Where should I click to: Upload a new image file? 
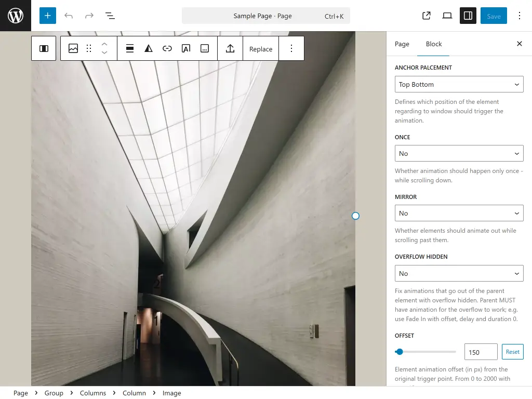[x=230, y=48]
